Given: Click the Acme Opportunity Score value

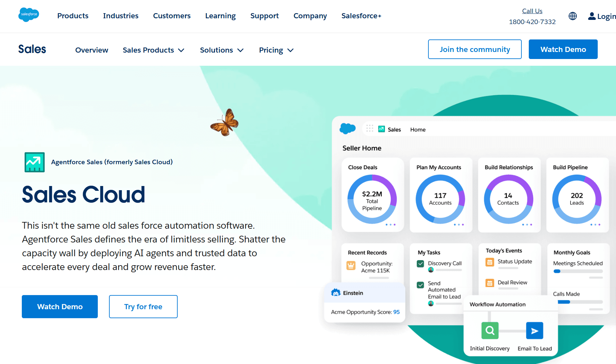Looking at the screenshot, I should tap(396, 312).
